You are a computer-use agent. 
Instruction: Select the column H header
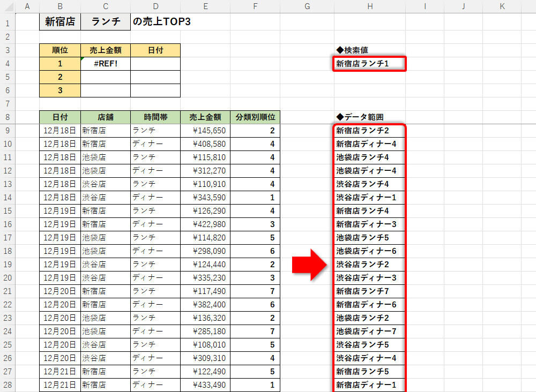coord(370,6)
